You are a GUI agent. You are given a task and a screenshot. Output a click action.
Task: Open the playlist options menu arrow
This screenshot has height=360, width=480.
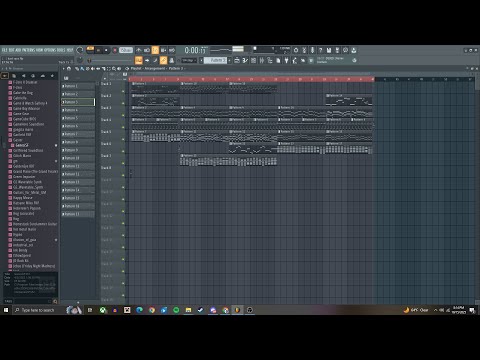pyautogui.click(x=63, y=69)
